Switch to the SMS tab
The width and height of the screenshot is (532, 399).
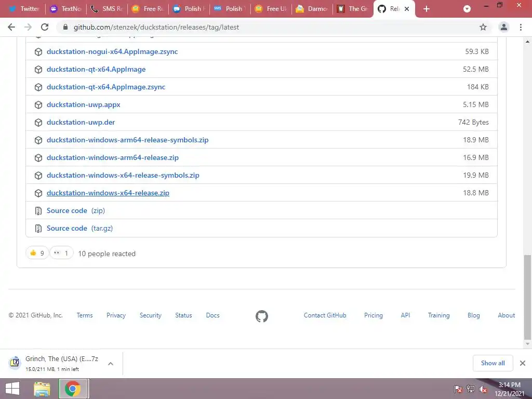click(x=107, y=9)
